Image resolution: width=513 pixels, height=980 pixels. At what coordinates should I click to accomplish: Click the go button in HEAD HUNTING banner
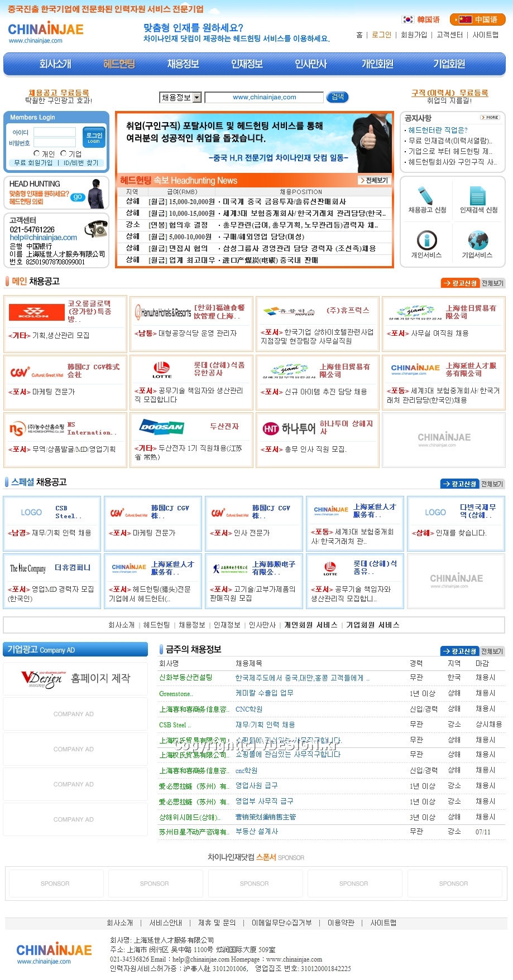click(78, 197)
